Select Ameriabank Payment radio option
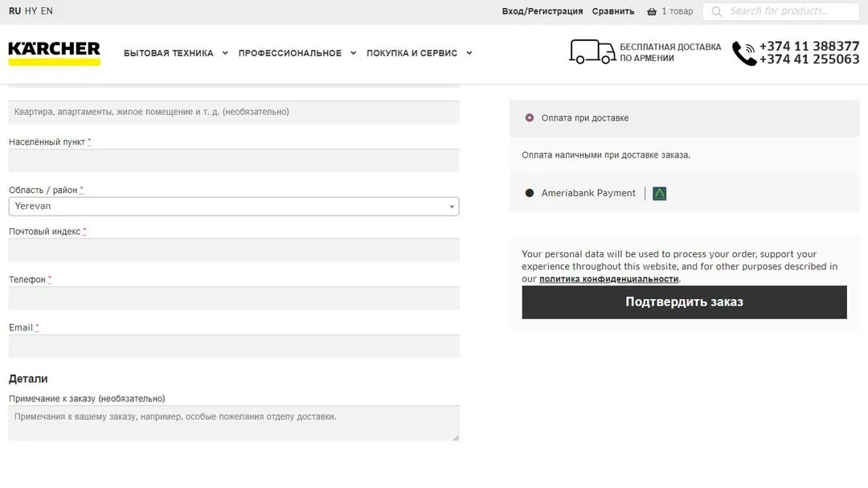Screen dimensions: 868x488 point(529,193)
